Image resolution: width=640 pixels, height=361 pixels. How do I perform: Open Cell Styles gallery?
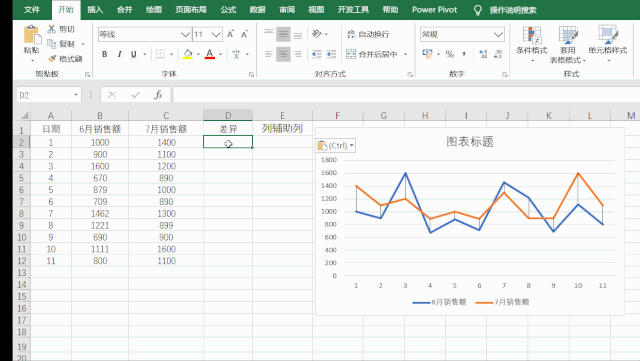608,44
